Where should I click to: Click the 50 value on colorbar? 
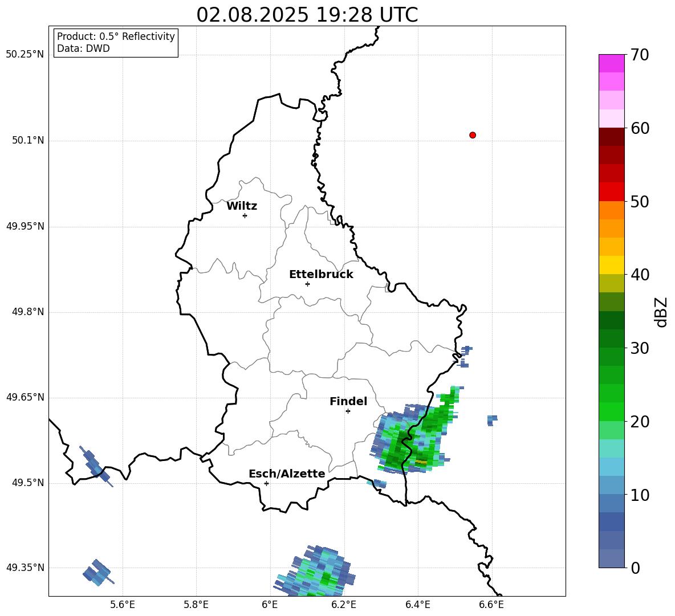pos(640,202)
